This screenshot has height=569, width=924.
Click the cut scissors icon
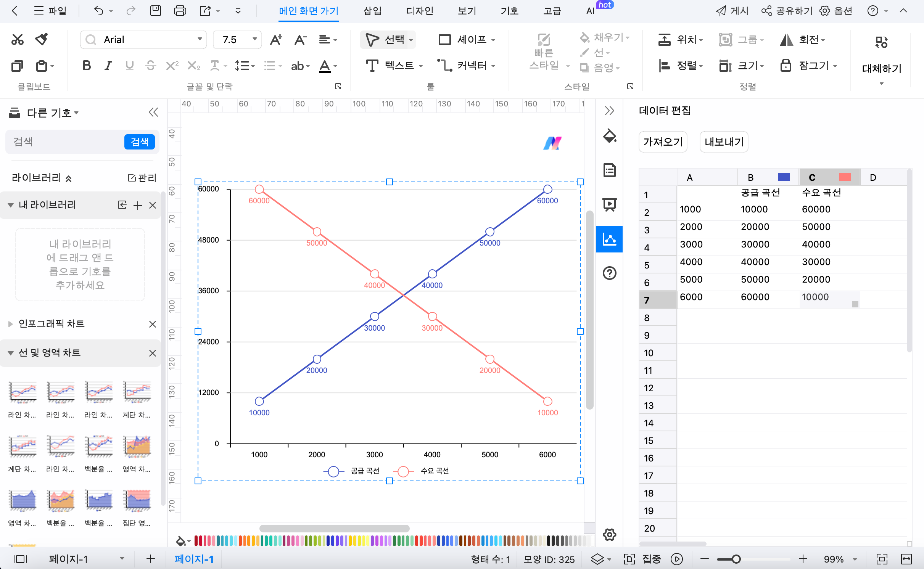[17, 39]
